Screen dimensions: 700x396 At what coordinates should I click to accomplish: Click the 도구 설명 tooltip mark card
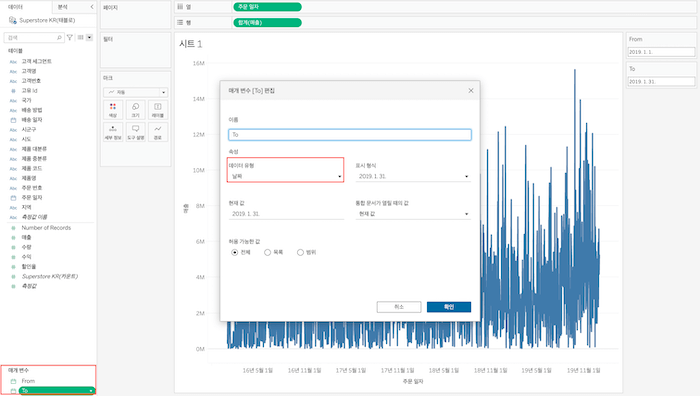click(135, 132)
